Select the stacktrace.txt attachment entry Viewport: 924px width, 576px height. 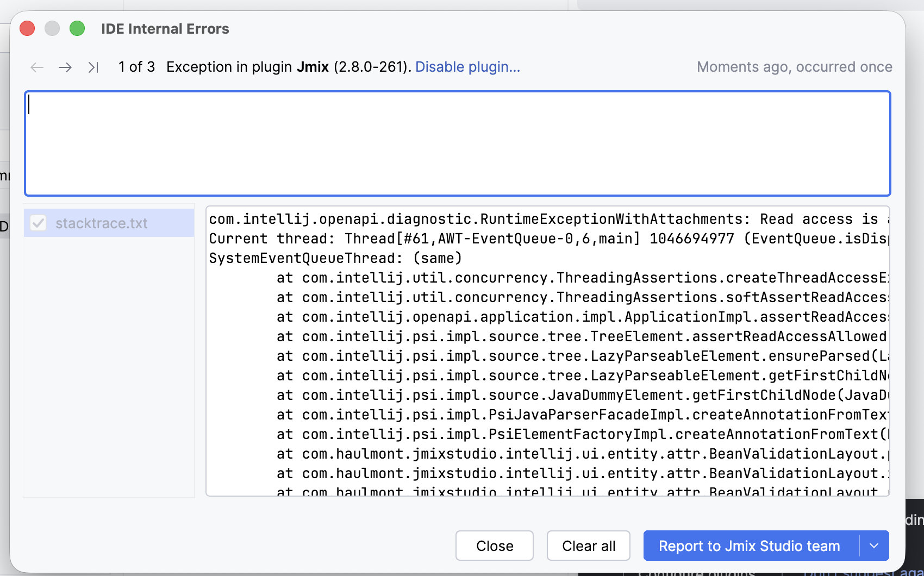click(102, 223)
